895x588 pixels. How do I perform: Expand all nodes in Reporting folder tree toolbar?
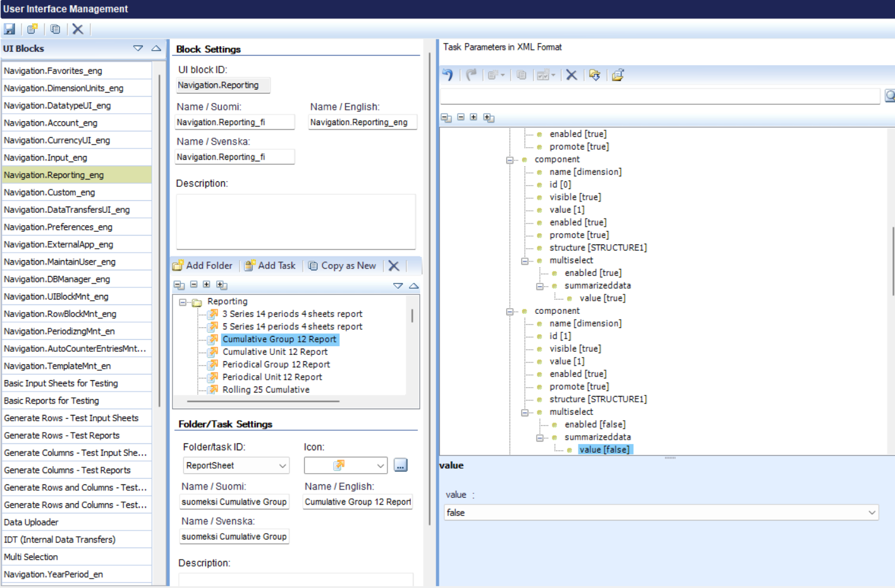(x=221, y=285)
